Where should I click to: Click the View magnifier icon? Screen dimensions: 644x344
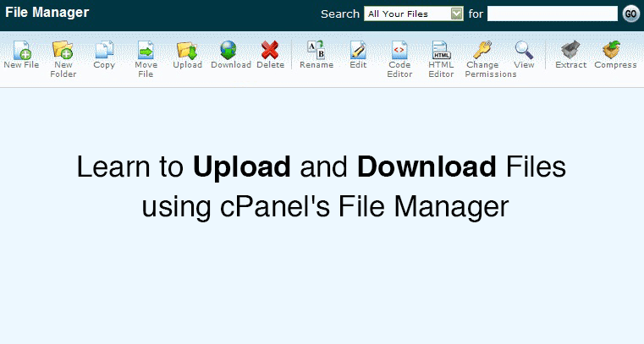[x=524, y=51]
